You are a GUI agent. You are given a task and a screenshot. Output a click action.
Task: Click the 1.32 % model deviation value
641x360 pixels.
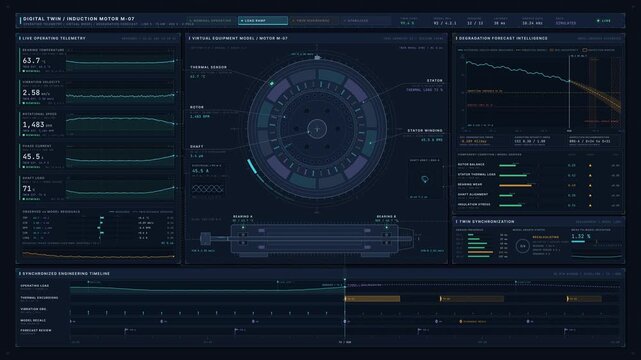580,236
